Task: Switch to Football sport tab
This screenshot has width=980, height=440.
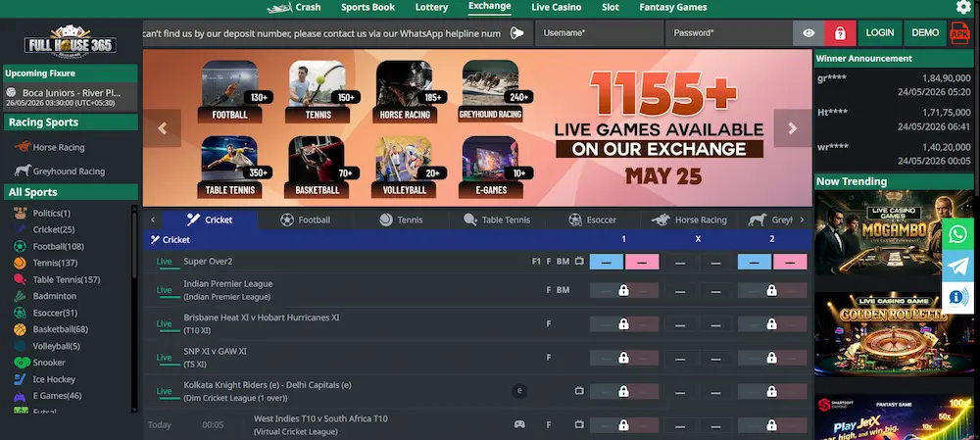Action: [x=306, y=220]
